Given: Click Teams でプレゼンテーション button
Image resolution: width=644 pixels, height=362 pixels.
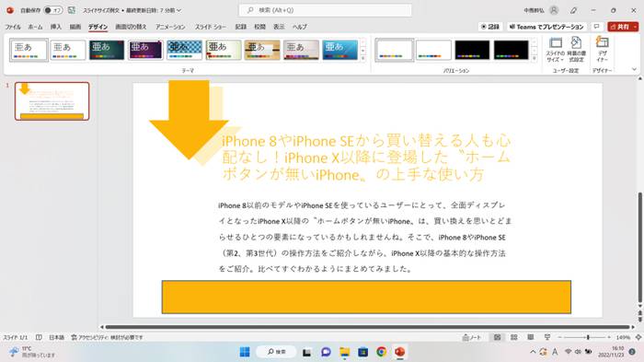Looking at the screenshot, I should pyautogui.click(x=546, y=27).
